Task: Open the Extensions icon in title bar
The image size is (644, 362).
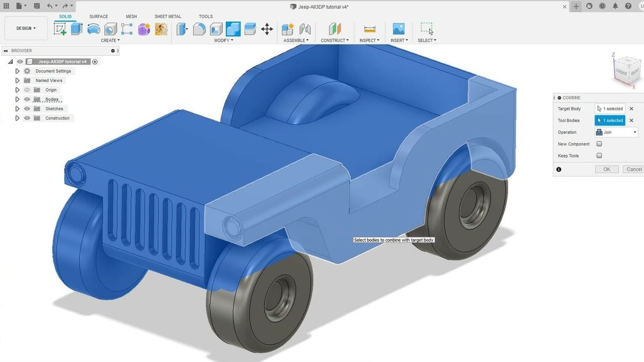Action: click(x=589, y=6)
